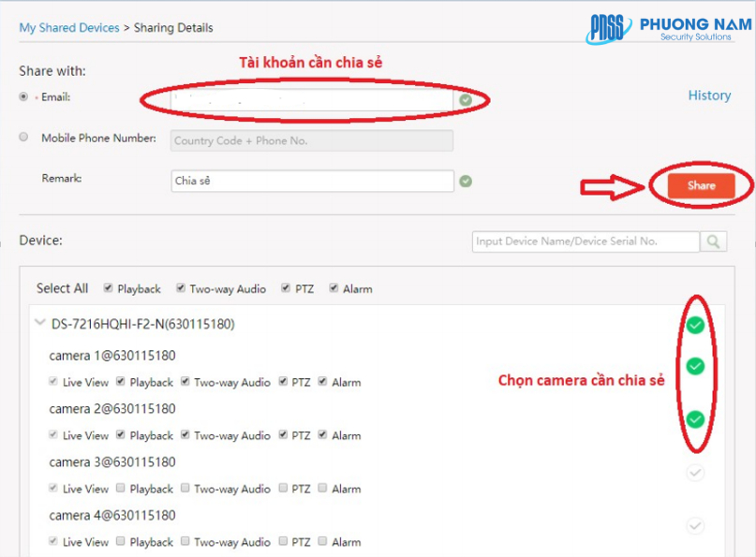This screenshot has width=756, height=557.
Task: Enable Alarm for camera 4
Action: [x=322, y=541]
